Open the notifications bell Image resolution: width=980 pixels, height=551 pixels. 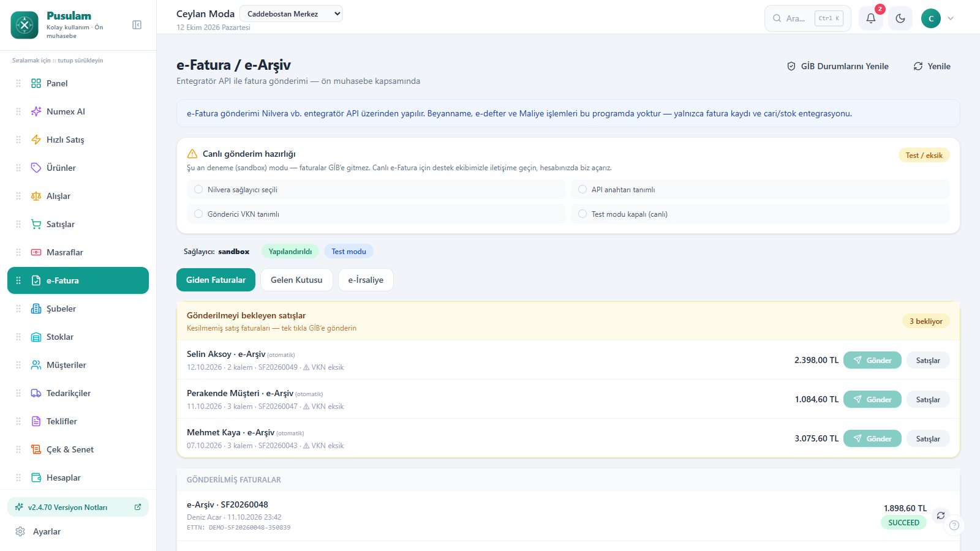tap(871, 18)
